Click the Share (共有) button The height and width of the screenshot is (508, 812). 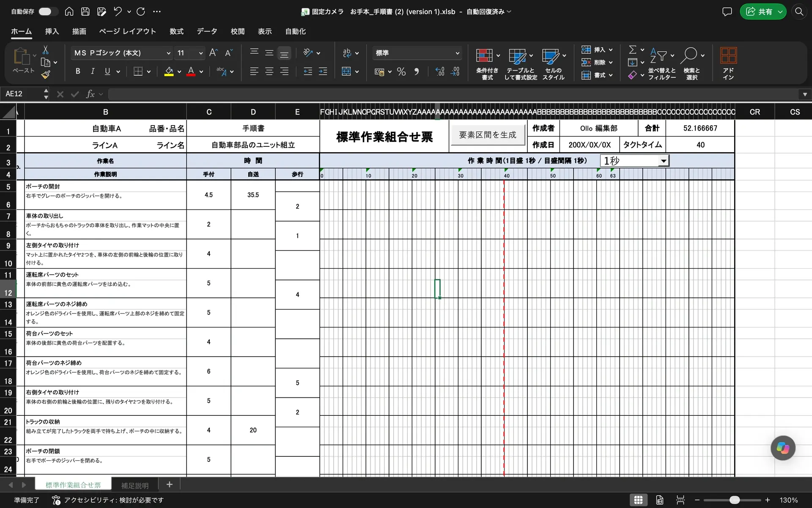759,12
